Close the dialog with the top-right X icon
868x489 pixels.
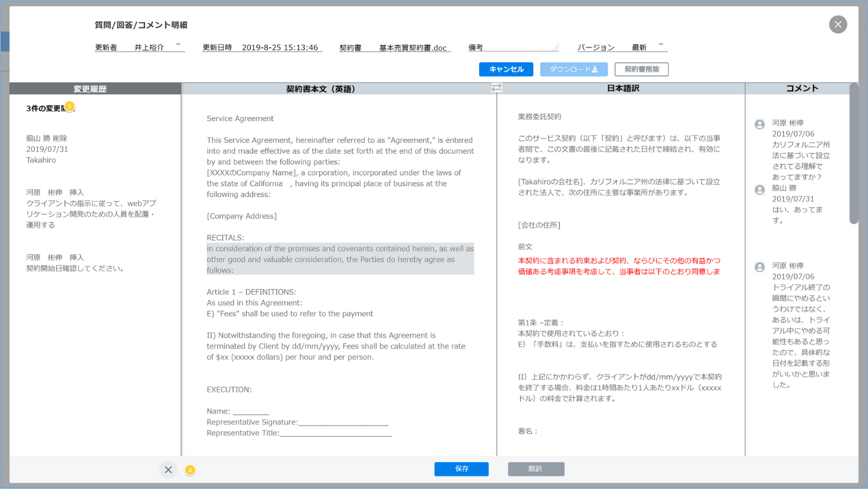838,25
